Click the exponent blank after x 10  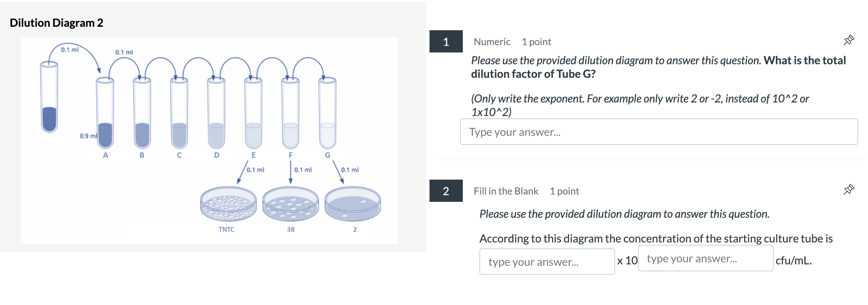(706, 259)
